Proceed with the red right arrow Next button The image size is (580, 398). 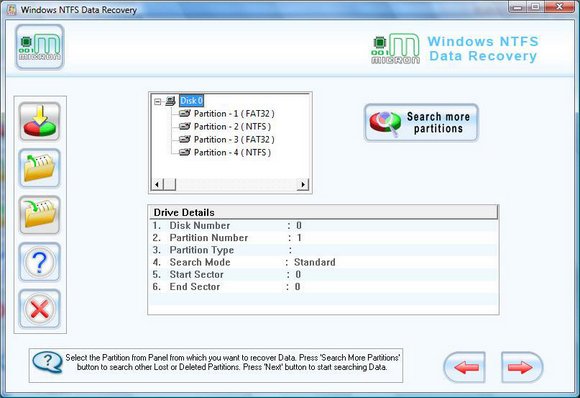pos(522,367)
